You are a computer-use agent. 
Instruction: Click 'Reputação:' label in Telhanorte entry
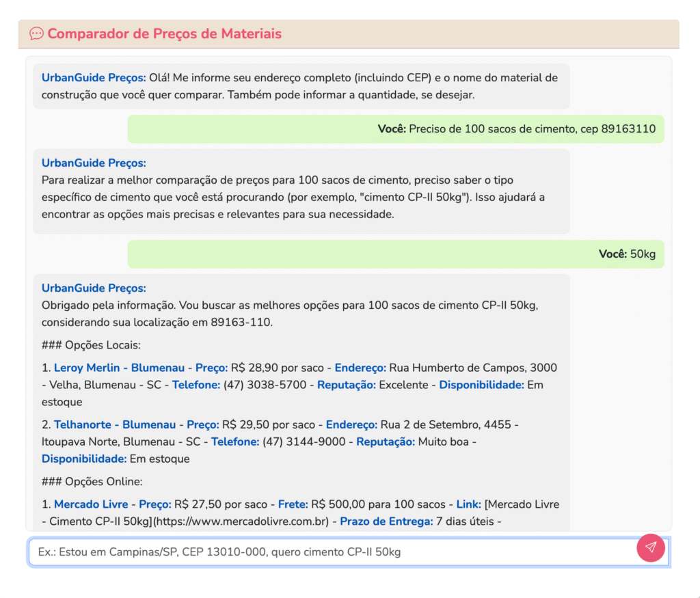point(386,441)
